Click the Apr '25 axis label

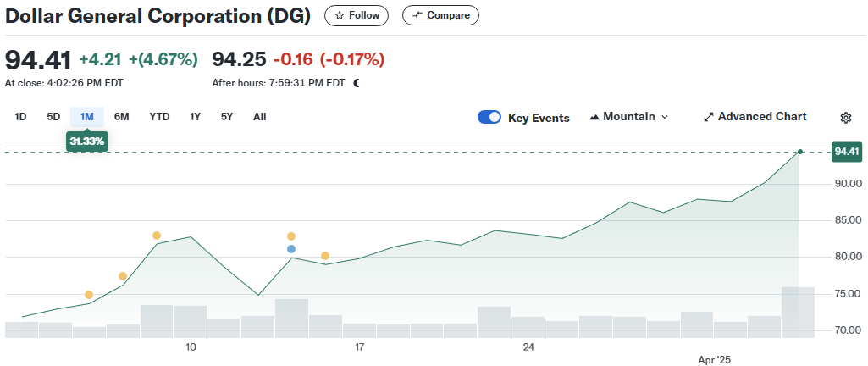point(714,360)
